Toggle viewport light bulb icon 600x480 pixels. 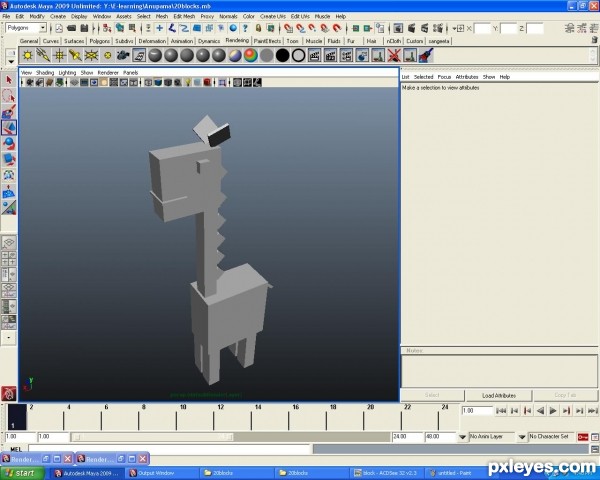188,82
